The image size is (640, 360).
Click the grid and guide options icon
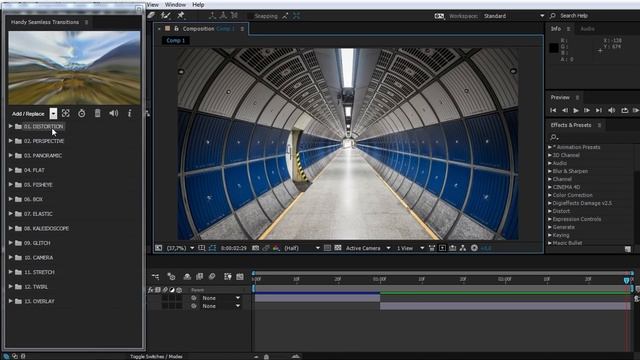click(202, 248)
